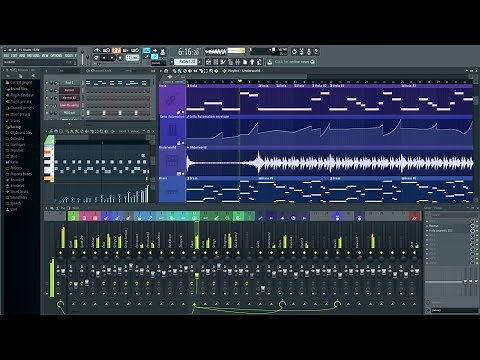
Task: Select the Mute tool in Playlist toolbar
Action: coord(190,71)
